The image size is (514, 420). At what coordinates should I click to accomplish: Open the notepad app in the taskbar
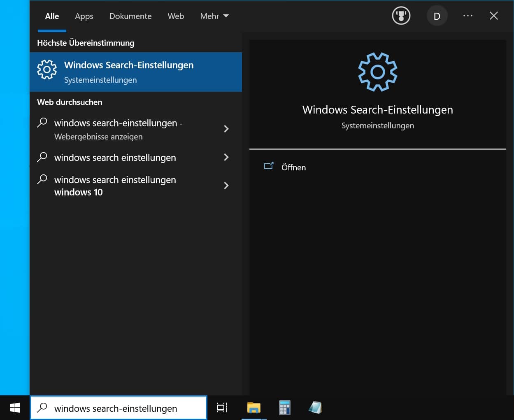pyautogui.click(x=315, y=408)
